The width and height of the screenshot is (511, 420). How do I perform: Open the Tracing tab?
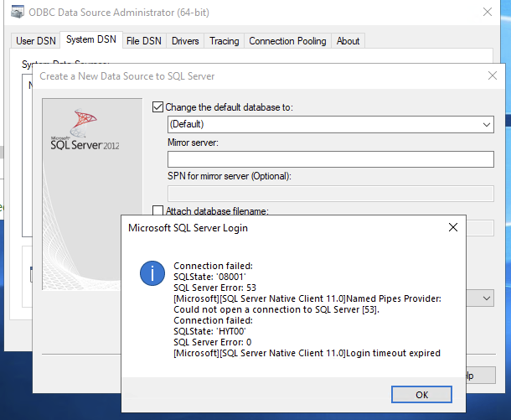tap(225, 41)
